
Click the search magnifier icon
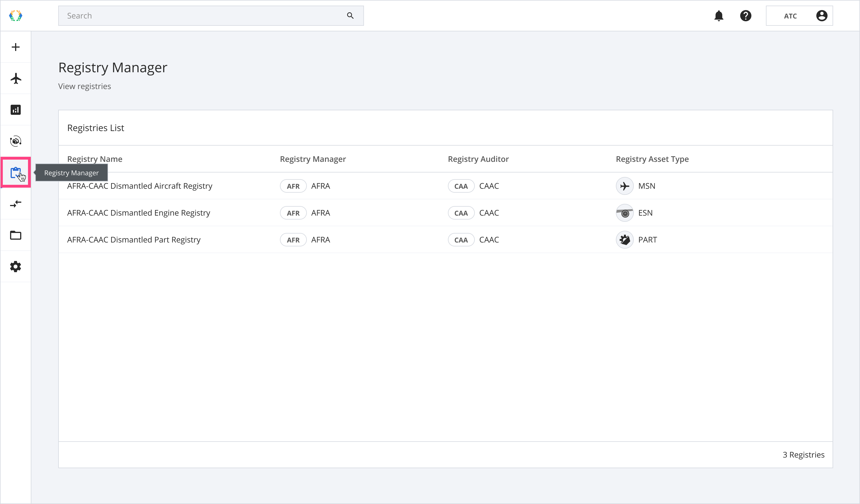[x=350, y=16]
